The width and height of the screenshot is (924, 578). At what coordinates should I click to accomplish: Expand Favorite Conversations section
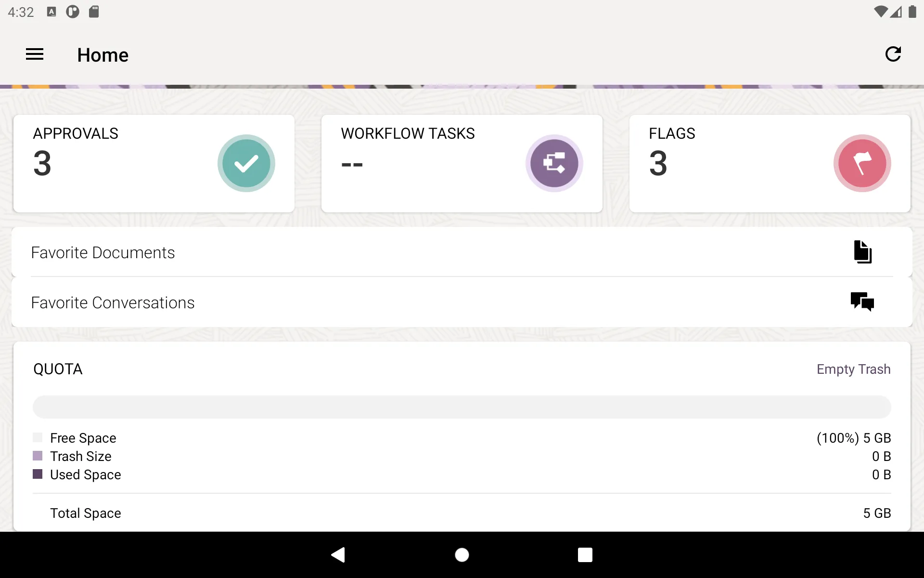click(462, 302)
